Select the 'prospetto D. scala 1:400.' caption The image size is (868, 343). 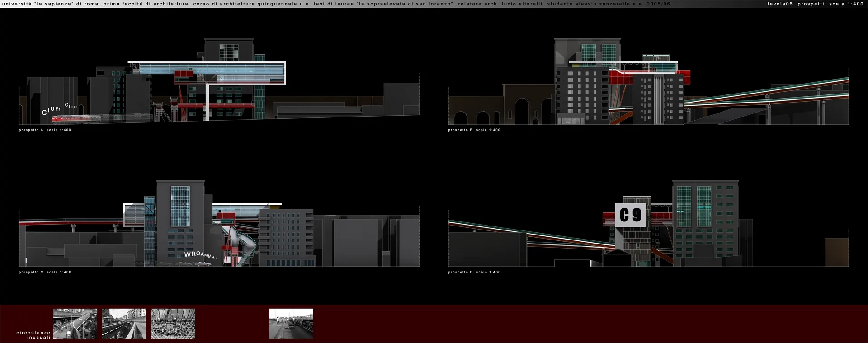point(475,272)
